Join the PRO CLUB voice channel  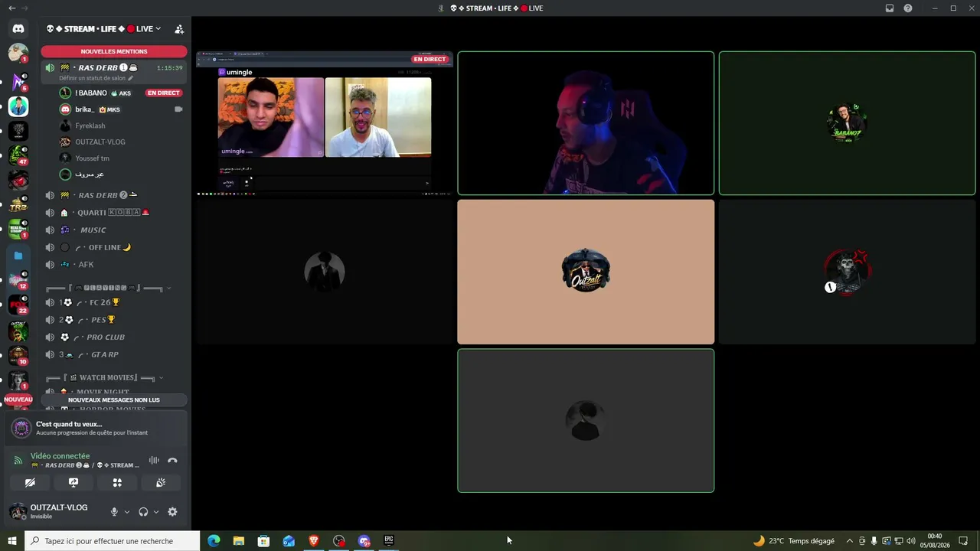point(114,337)
